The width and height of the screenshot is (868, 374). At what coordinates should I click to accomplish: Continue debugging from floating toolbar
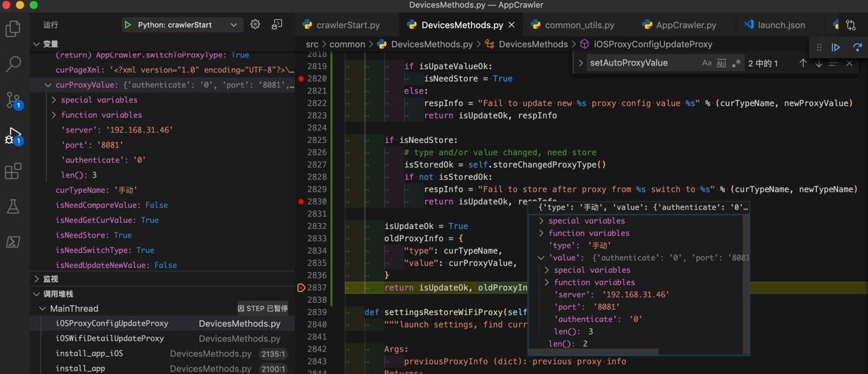pyautogui.click(x=836, y=47)
